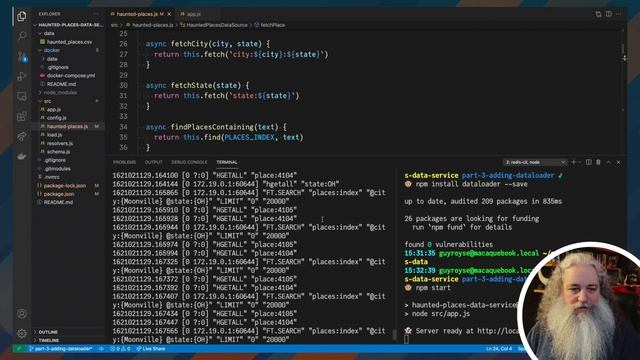640x360 pixels.
Task: Collapse the src folder
Action: pos(47,101)
